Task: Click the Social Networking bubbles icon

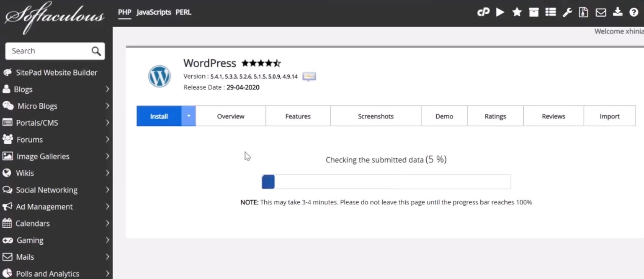Action: click(7, 189)
